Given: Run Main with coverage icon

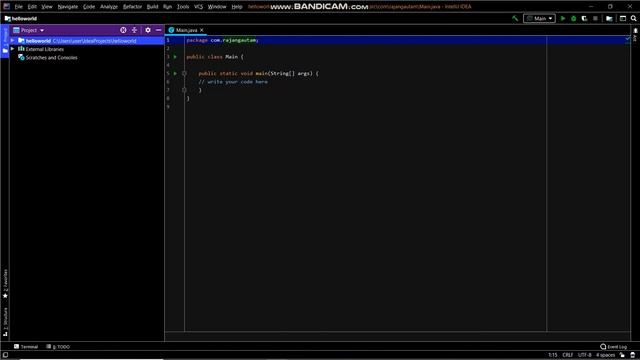Looking at the screenshot, I should coord(584,18).
